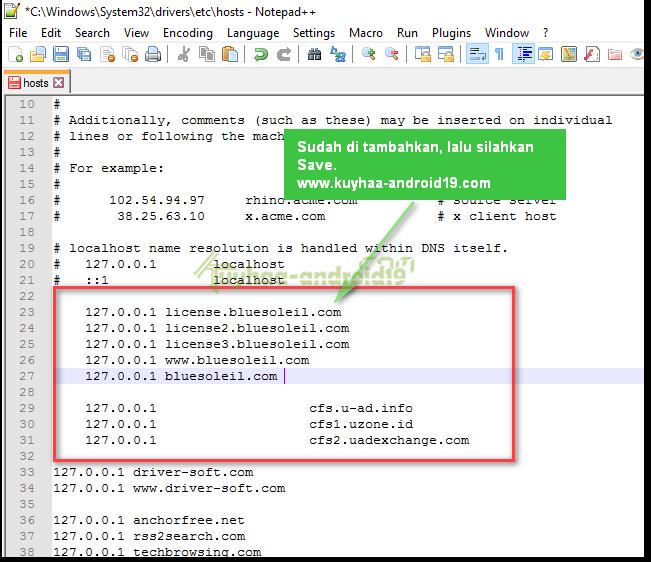
Task: Click the '# x client host' comment
Action: click(x=497, y=216)
